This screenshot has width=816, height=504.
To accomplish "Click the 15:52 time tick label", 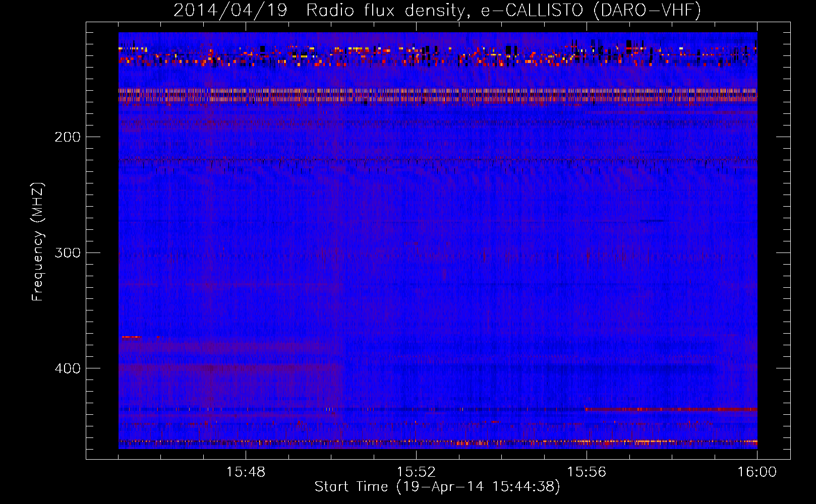I will (416, 472).
